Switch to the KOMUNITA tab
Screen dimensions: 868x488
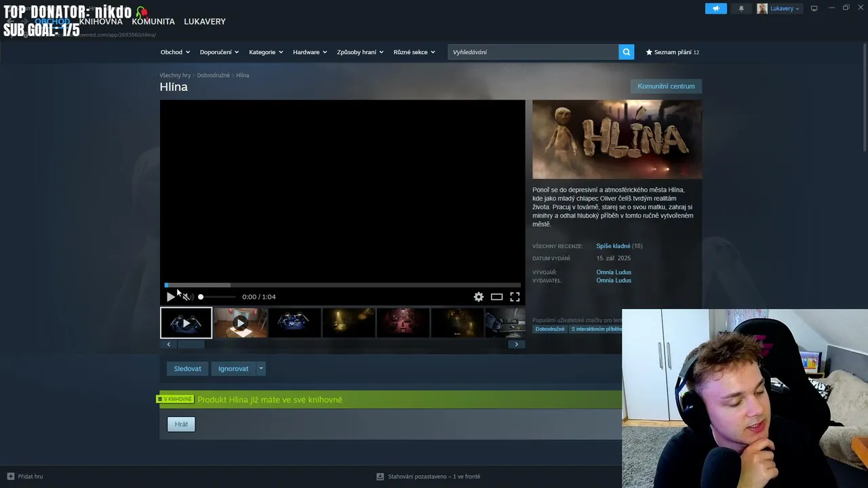[x=153, y=22]
